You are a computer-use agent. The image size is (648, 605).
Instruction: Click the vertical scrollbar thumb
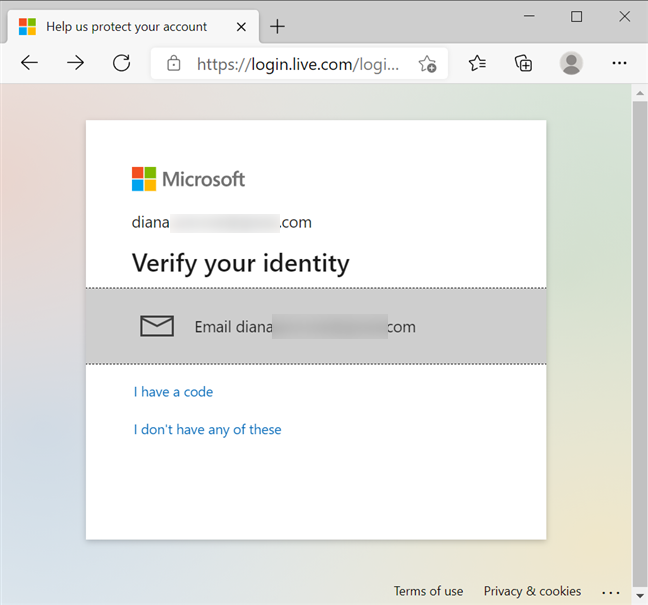(x=640, y=344)
